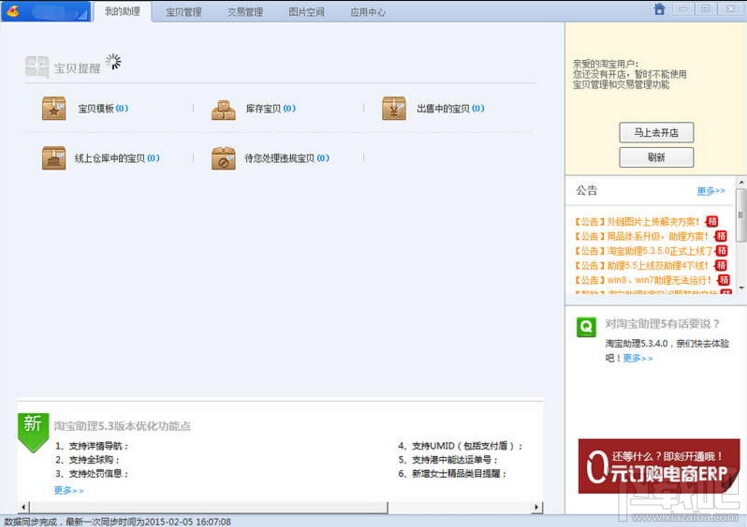
Task: Switch to the 图片空间 tab
Action: [306, 12]
